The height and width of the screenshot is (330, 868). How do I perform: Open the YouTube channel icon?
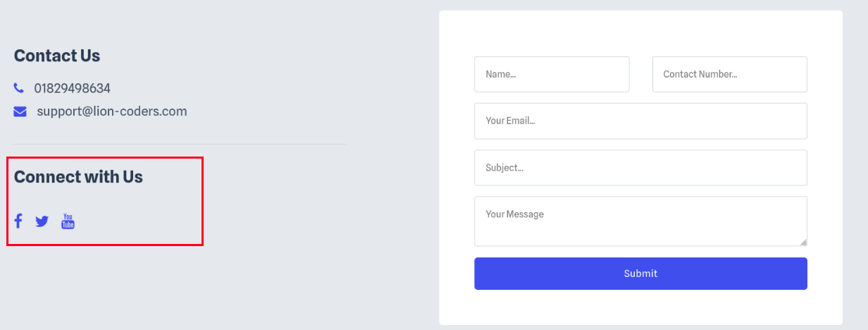click(68, 221)
